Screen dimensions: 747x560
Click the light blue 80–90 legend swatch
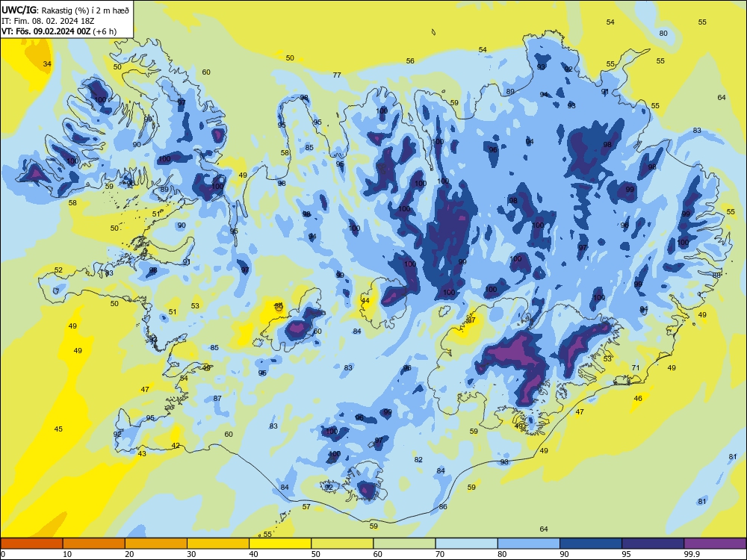pyautogui.click(x=528, y=544)
